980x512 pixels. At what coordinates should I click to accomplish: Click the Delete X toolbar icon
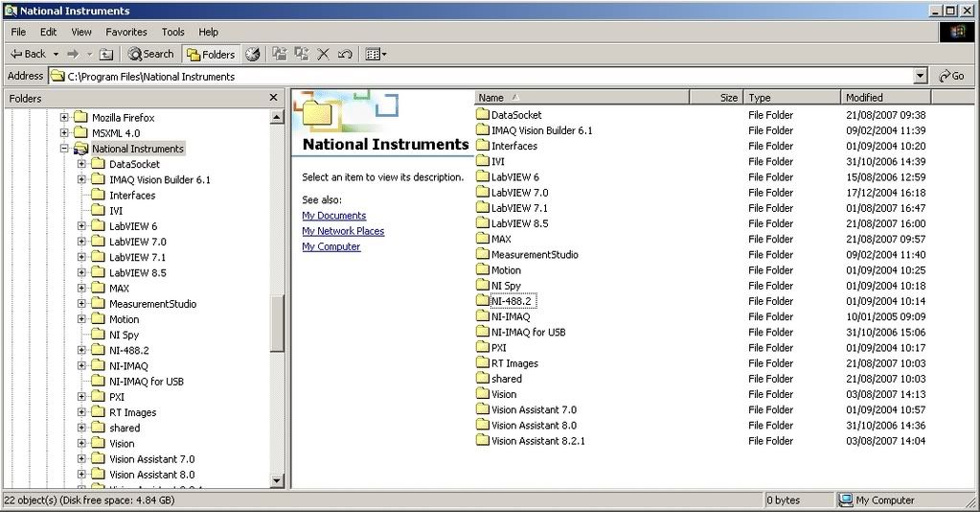click(323, 55)
